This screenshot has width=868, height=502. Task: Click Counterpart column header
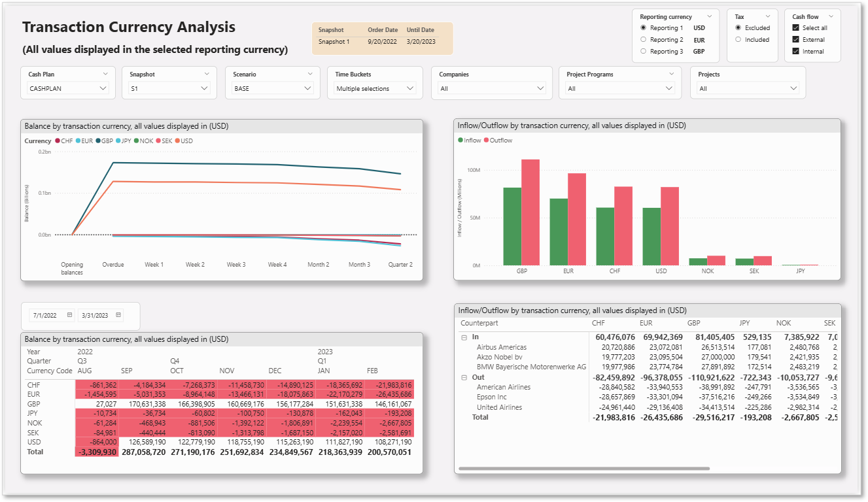click(x=479, y=323)
